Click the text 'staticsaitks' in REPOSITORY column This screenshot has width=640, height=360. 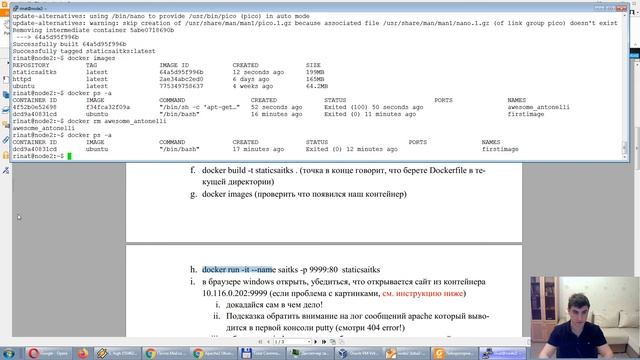pyautogui.click(x=35, y=72)
